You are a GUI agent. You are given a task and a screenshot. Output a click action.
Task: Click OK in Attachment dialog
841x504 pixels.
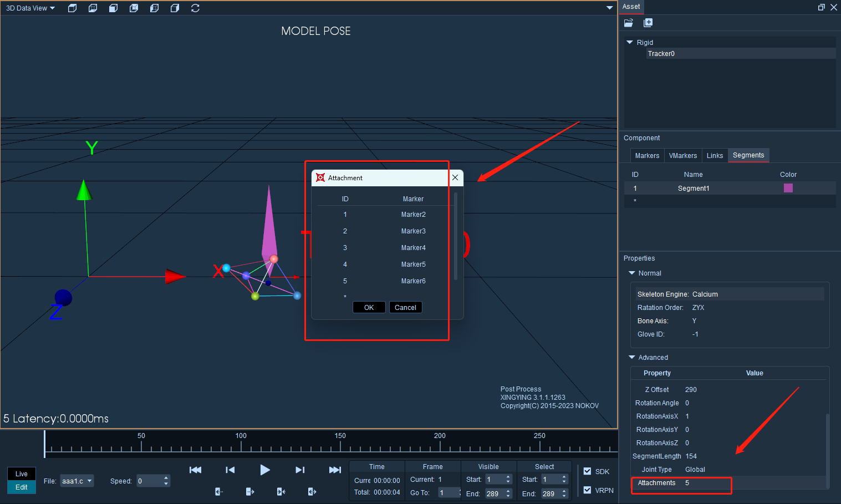tap(369, 308)
